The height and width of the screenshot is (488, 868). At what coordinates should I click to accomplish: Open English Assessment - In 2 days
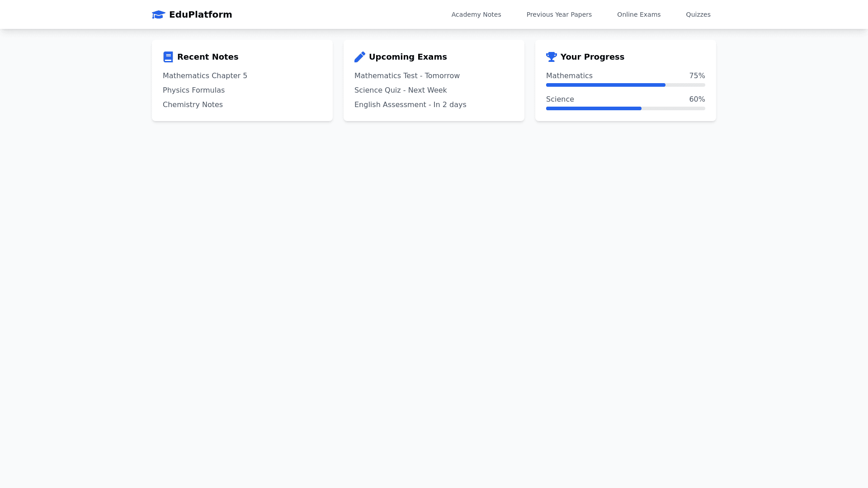pos(410,105)
